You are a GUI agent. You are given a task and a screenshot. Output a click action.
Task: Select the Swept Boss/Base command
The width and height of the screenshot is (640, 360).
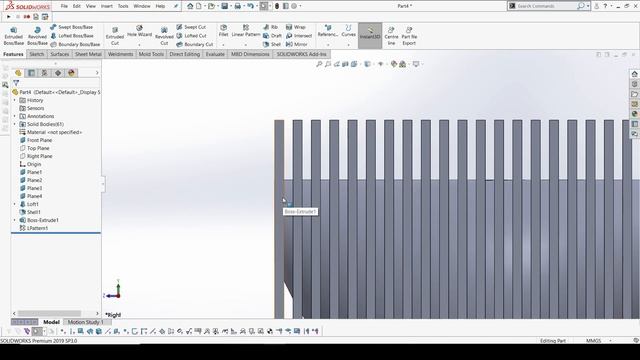pos(71,27)
